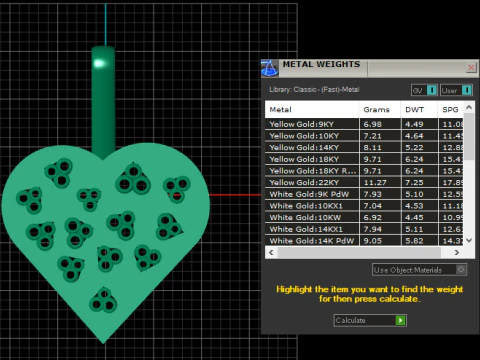Click the 11.27 grams value
Viewport: 480px width, 360px height.
pyautogui.click(x=375, y=183)
